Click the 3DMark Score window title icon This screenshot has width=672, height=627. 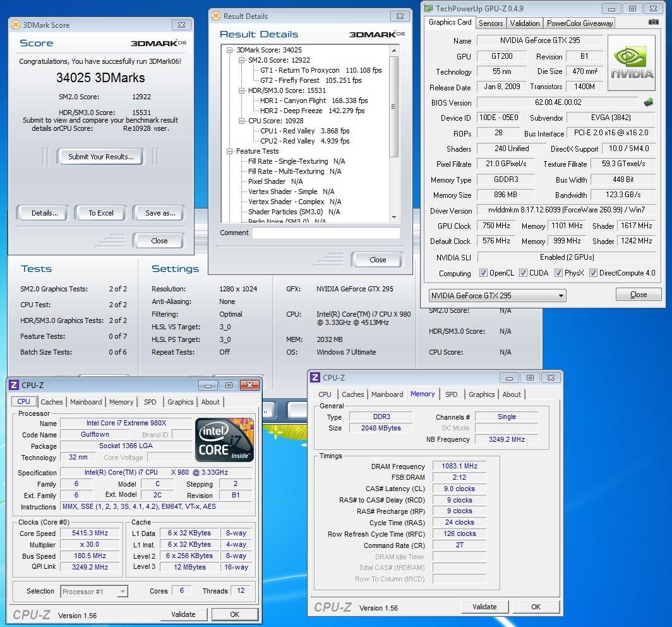(15, 25)
